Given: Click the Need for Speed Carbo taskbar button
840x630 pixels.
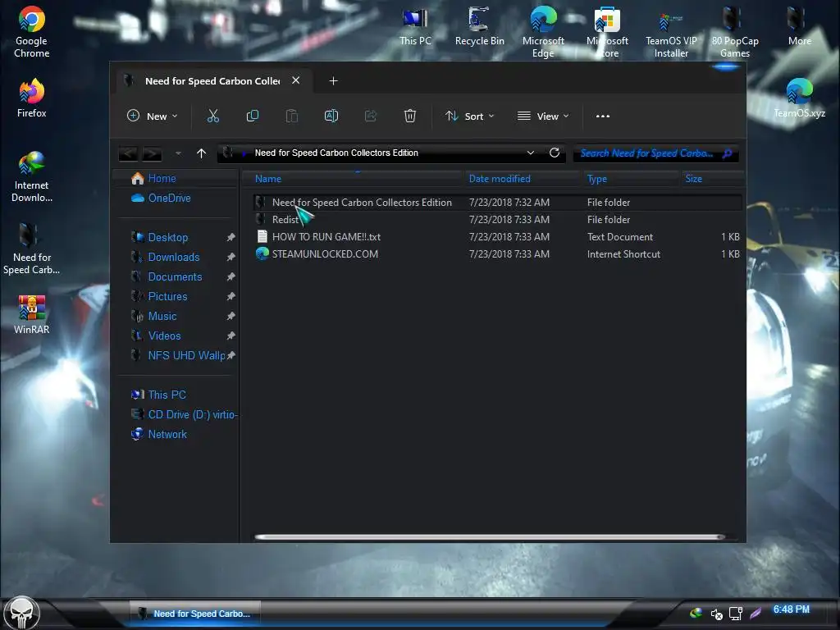Looking at the screenshot, I should tap(195, 614).
